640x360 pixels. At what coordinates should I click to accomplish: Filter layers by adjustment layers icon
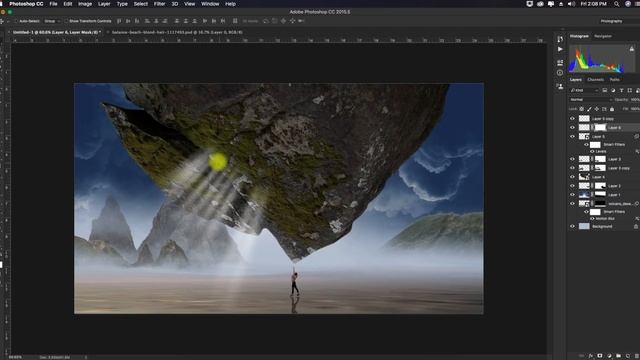613,90
